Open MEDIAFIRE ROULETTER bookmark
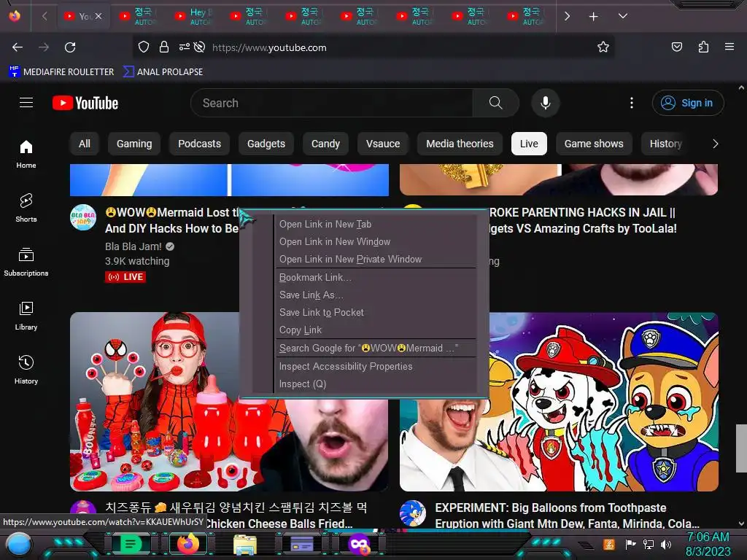 (x=61, y=72)
